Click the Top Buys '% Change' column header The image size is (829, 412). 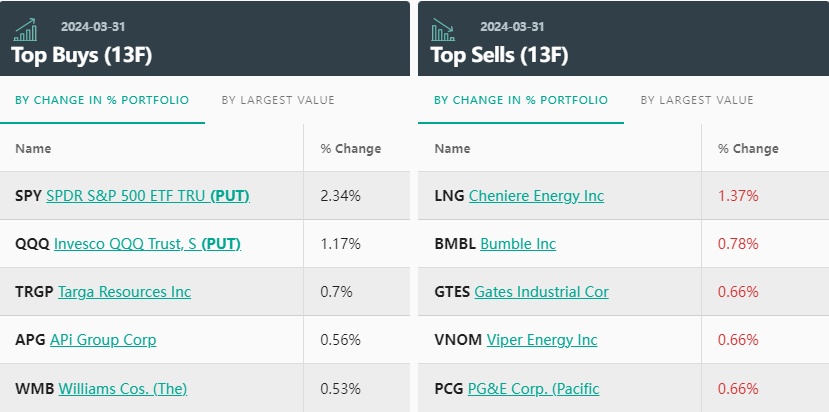click(x=350, y=149)
